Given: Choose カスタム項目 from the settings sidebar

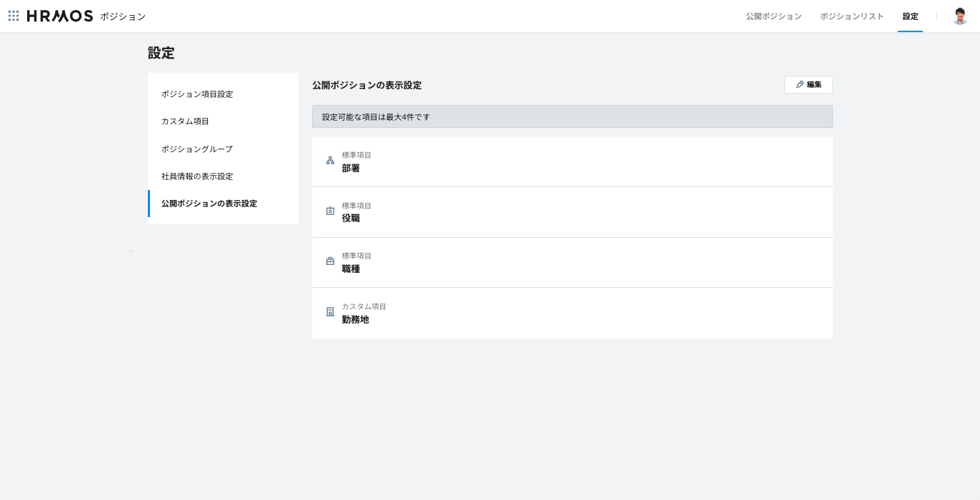Looking at the screenshot, I should pos(185,121).
